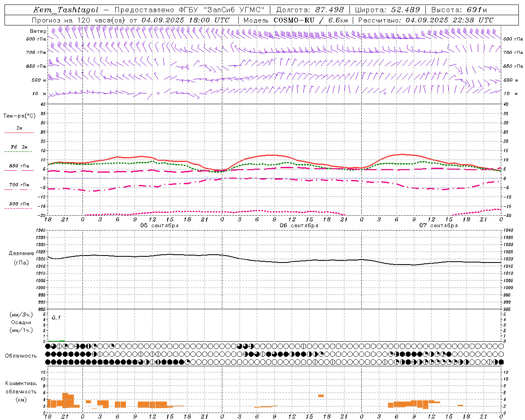Click the Td 2м dew point legend entry
This screenshot has width=525, height=420.
click(x=19, y=147)
